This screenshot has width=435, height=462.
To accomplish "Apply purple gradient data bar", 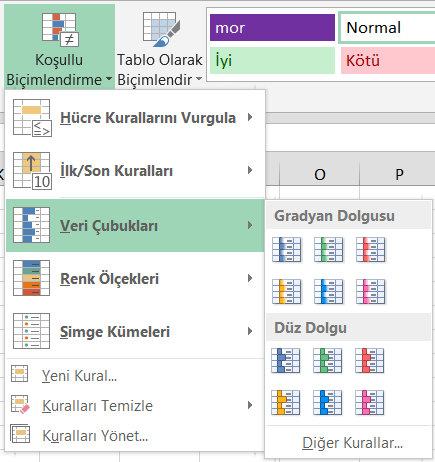I will coord(371,292).
